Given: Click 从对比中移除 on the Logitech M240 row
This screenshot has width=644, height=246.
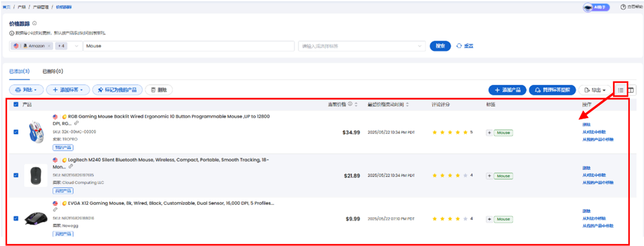Looking at the screenshot, I should click(x=594, y=175).
